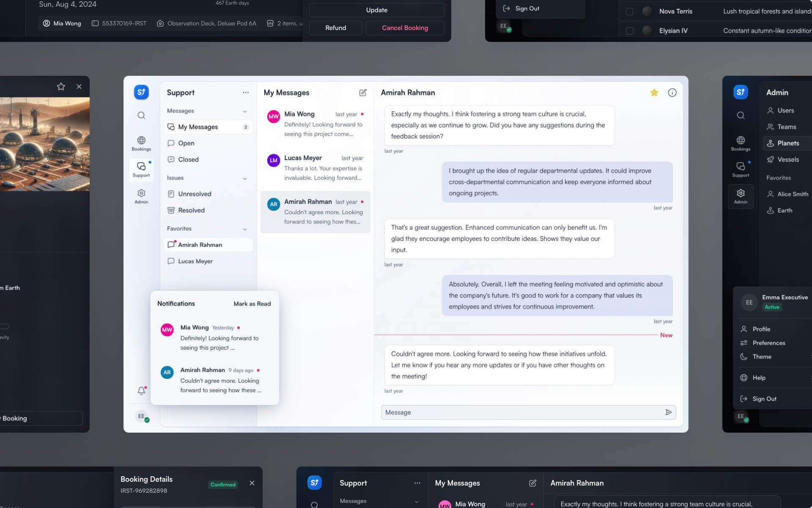This screenshot has width=812, height=508.
Task: Expand the Messages section in sidebar
Action: pos(244,111)
